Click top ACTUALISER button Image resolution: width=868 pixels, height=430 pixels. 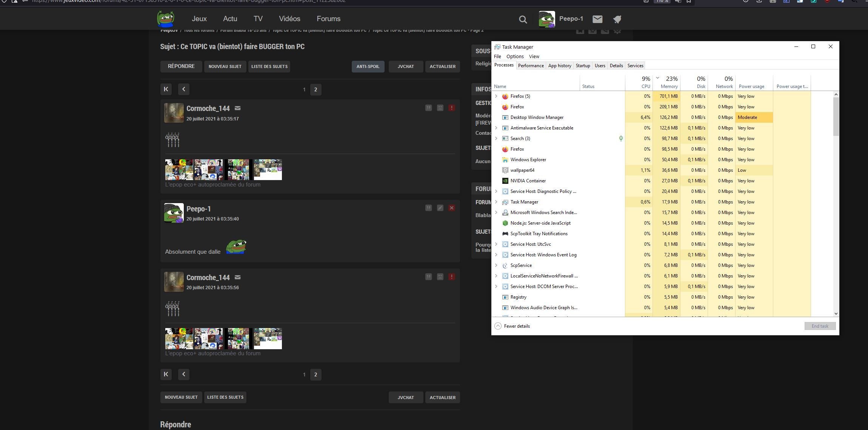coord(443,66)
